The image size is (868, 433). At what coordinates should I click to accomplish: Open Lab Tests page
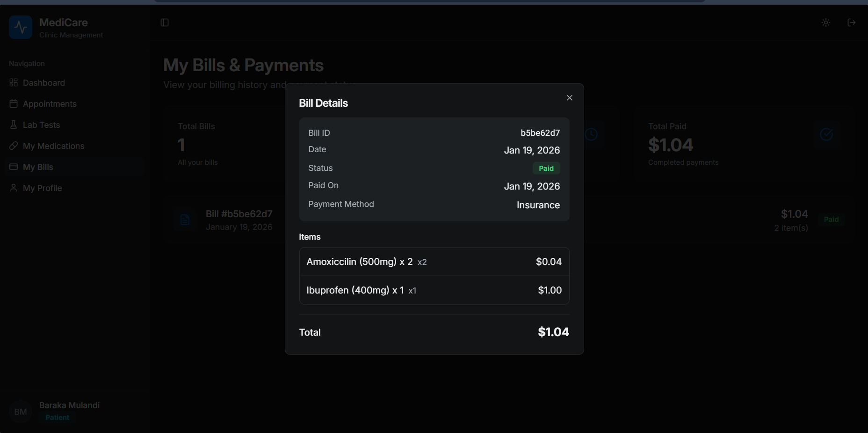tap(41, 125)
